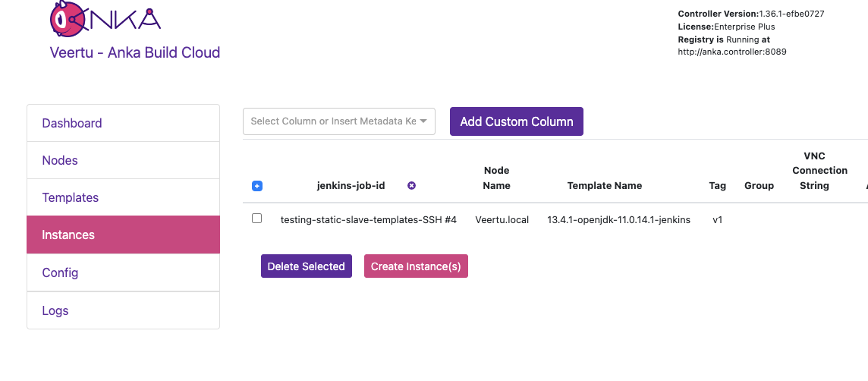Focus the Select Column or Insert Metadata field

[332, 121]
